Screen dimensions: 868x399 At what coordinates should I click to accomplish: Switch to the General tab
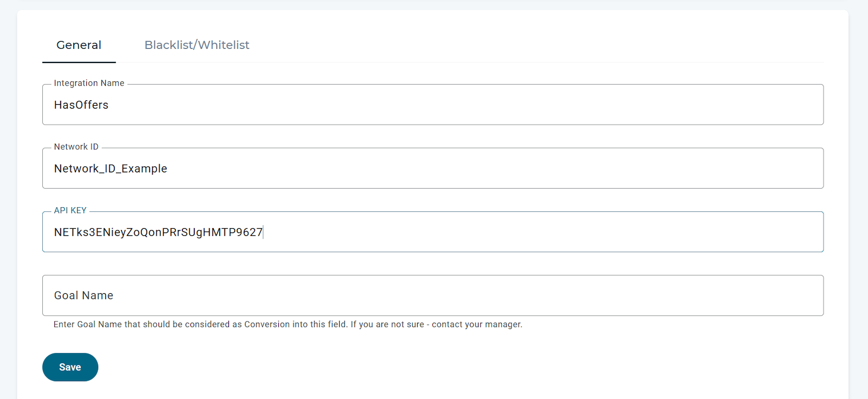(x=79, y=45)
